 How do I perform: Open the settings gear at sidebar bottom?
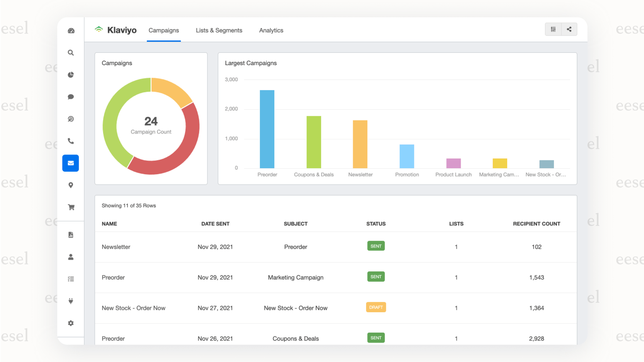71,323
